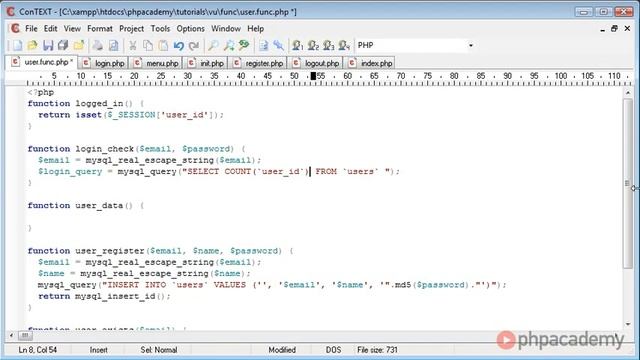Run user command 1 icon
The image size is (640, 360).
point(298,45)
